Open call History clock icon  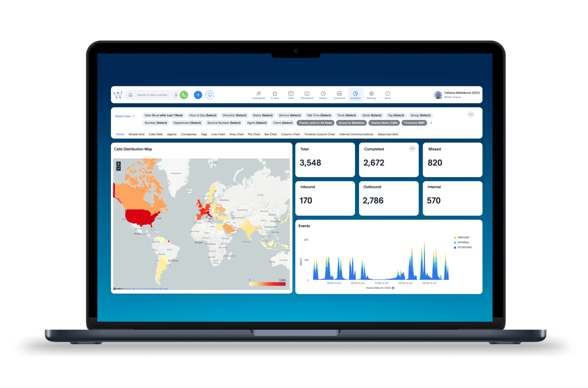tap(323, 94)
